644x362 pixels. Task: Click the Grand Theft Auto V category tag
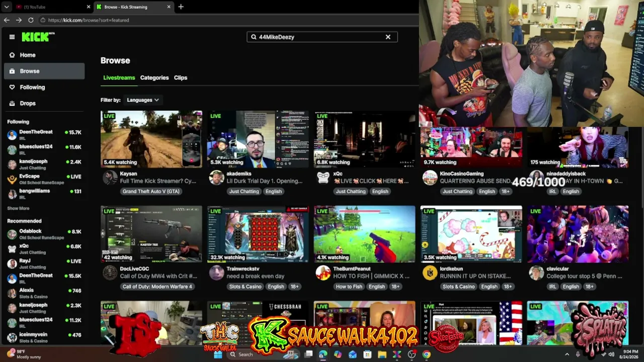click(151, 192)
